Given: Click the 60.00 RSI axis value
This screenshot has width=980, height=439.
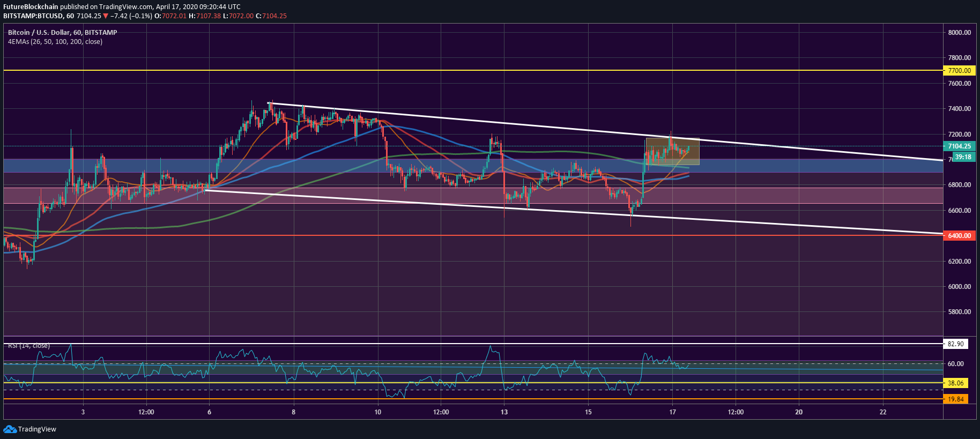Looking at the screenshot, I should [x=956, y=364].
